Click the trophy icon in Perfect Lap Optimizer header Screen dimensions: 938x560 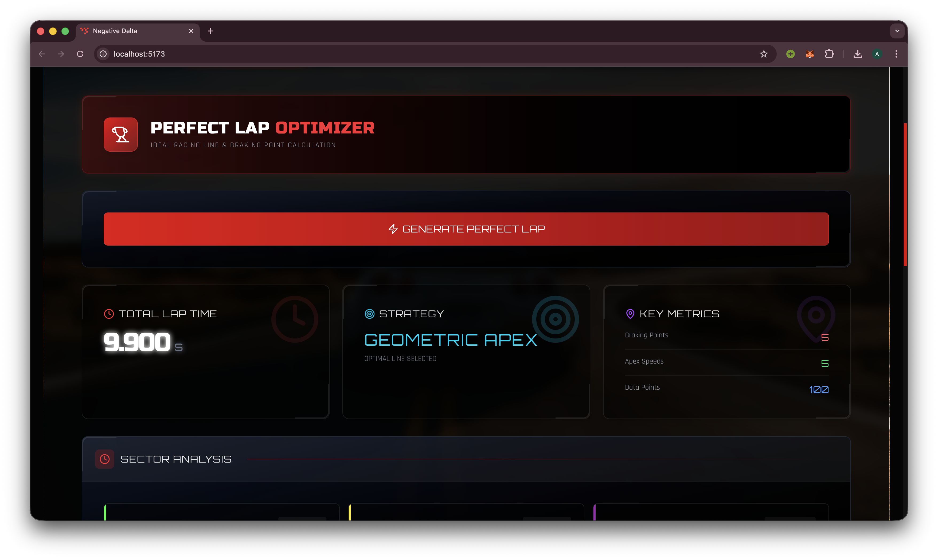coord(120,134)
